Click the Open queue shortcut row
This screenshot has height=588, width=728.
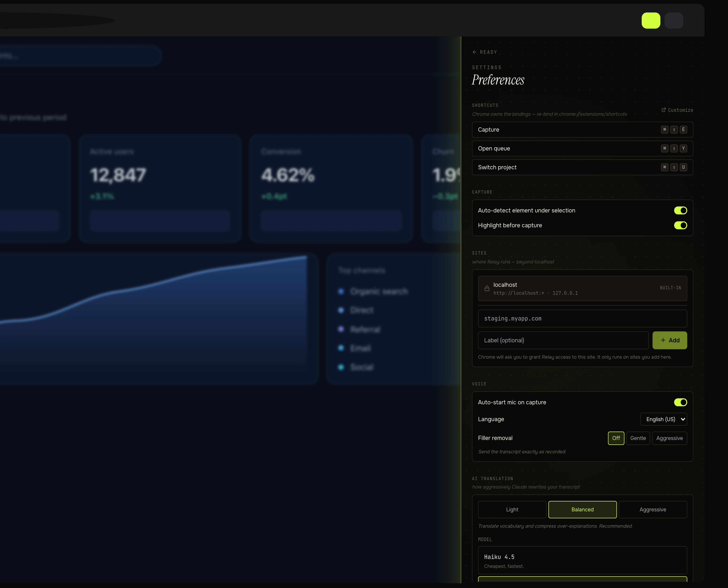582,148
